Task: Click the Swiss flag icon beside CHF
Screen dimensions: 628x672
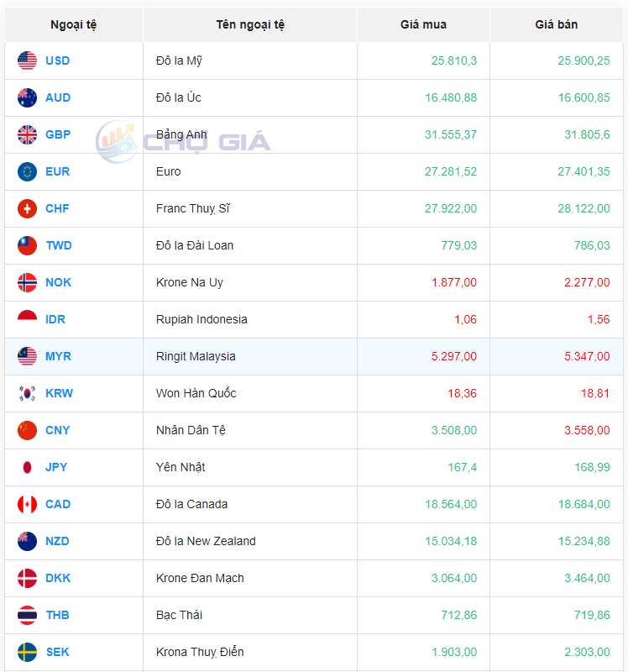Action: 27,208
